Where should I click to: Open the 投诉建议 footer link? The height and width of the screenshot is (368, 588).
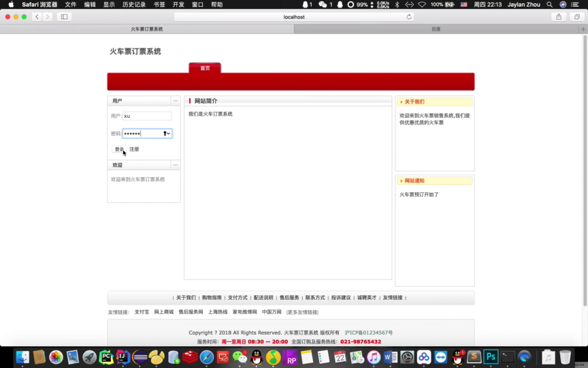[341, 297]
